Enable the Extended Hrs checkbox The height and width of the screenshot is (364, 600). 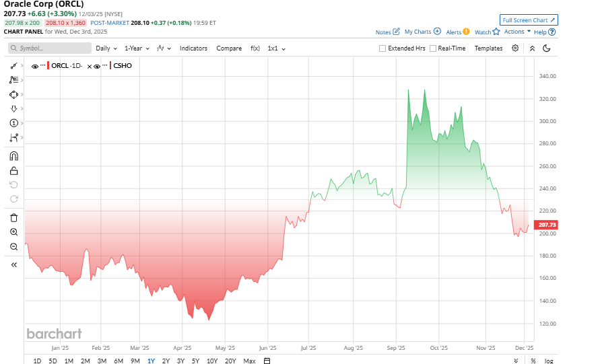[382, 48]
